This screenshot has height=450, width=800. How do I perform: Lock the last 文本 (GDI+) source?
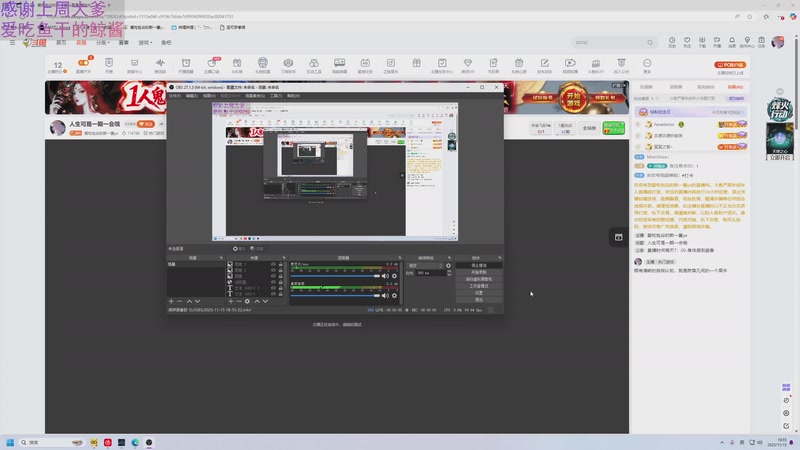coord(280,294)
